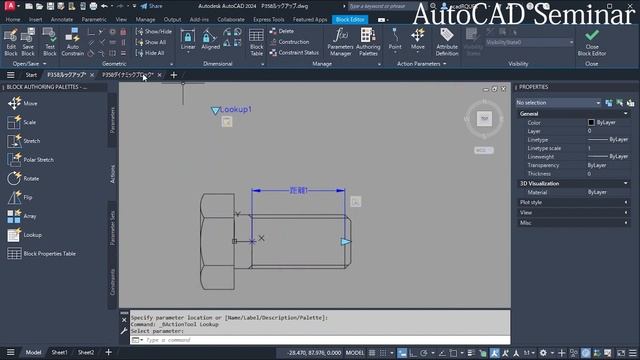This screenshot has height=360, width=640.
Task: Click the Undo arrow in quick access toolbar
Action: [104, 6]
